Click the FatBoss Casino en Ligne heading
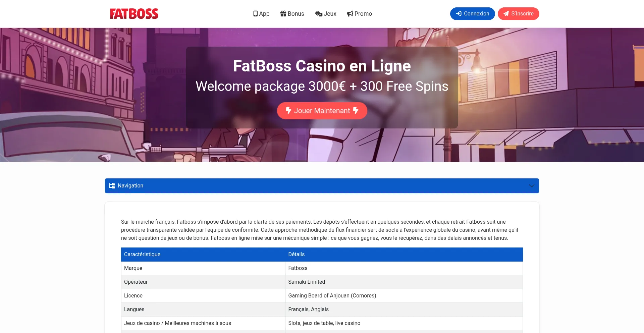The height and width of the screenshot is (333, 644). [x=322, y=66]
